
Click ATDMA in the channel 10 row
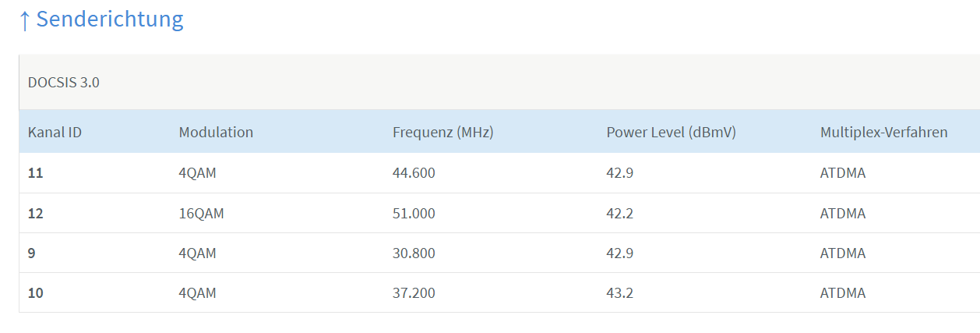click(843, 293)
